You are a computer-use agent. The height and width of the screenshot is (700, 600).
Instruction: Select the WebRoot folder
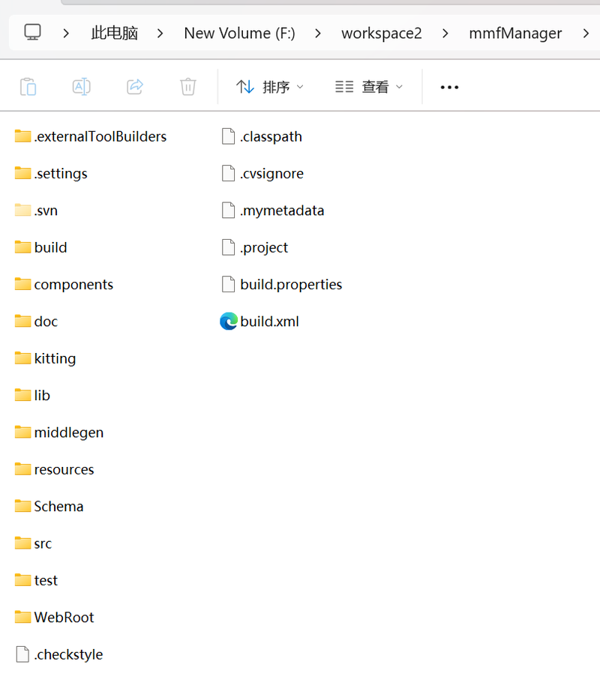pyautogui.click(x=55, y=618)
